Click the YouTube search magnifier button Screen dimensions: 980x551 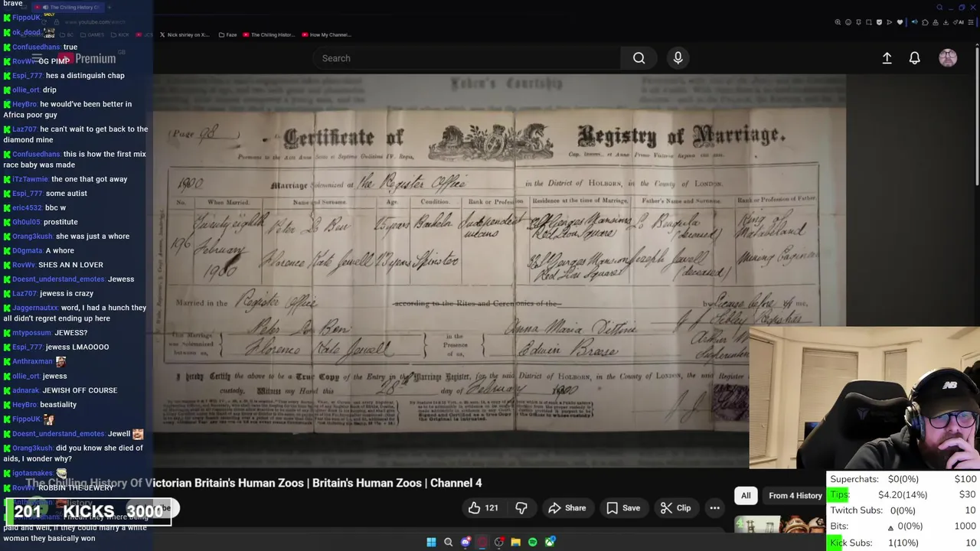[x=639, y=58]
